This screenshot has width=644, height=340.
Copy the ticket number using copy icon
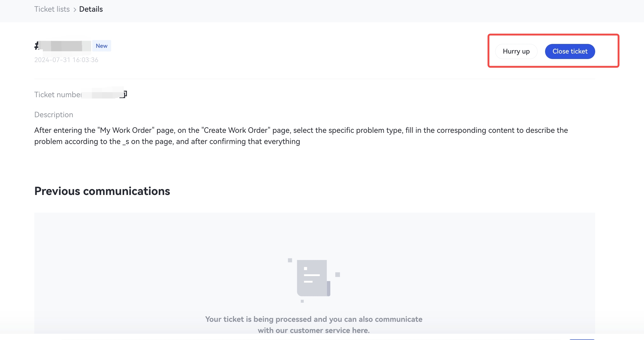pos(124,94)
